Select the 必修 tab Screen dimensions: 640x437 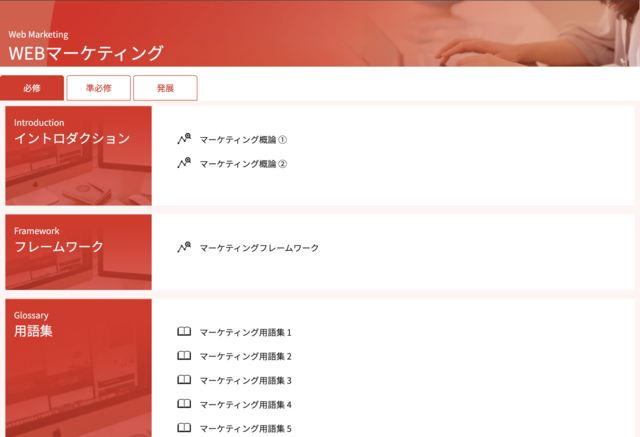(x=32, y=88)
